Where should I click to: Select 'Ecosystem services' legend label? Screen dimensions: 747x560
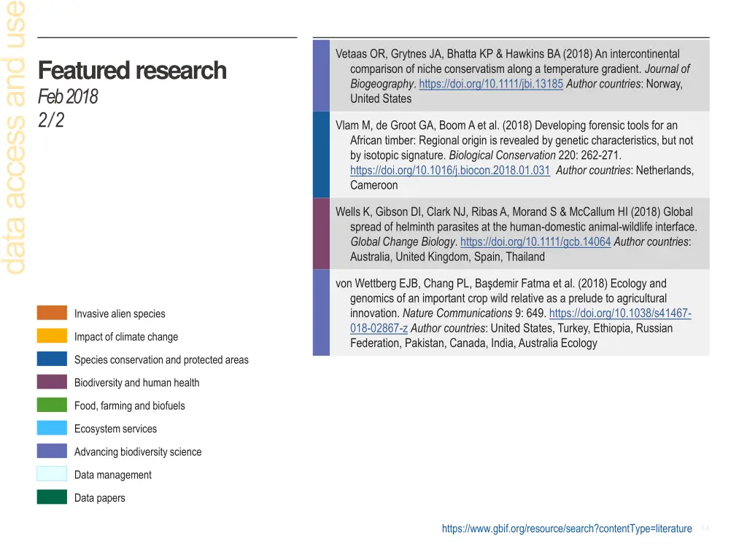pos(115,429)
